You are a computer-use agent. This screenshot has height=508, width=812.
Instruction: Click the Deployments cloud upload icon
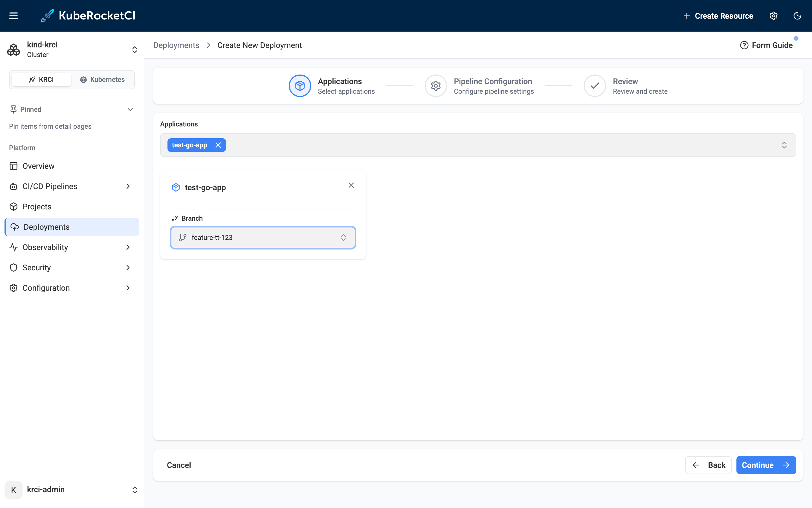point(14,227)
